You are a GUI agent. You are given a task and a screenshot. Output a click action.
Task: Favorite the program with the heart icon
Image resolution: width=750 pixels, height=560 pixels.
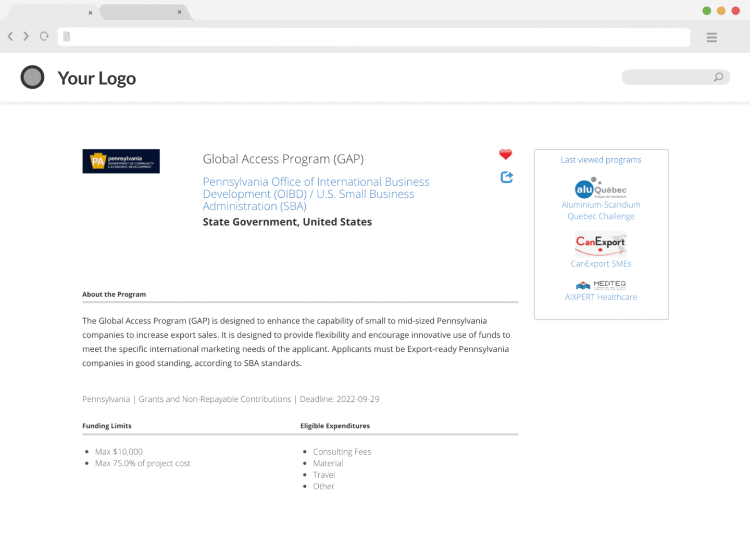(505, 154)
